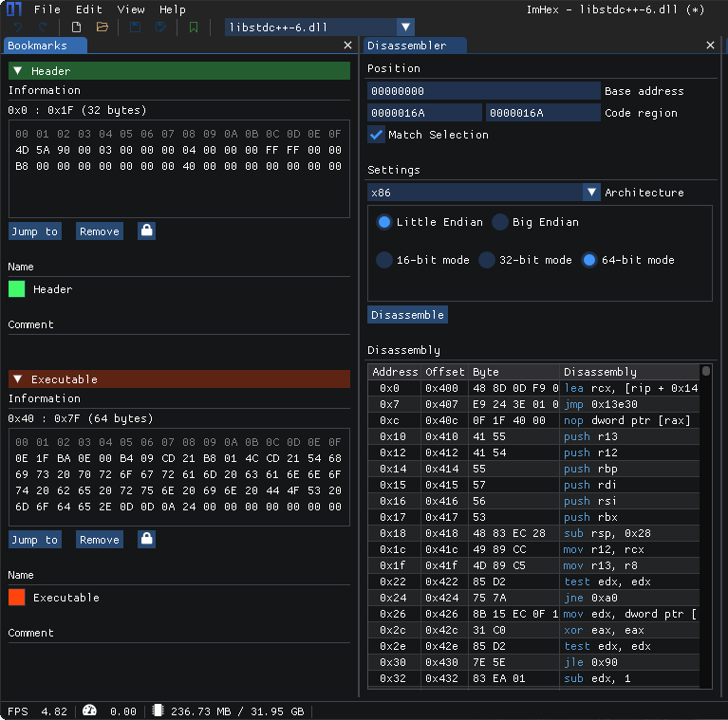Uncheck the Match Selection checkbox

(377, 135)
